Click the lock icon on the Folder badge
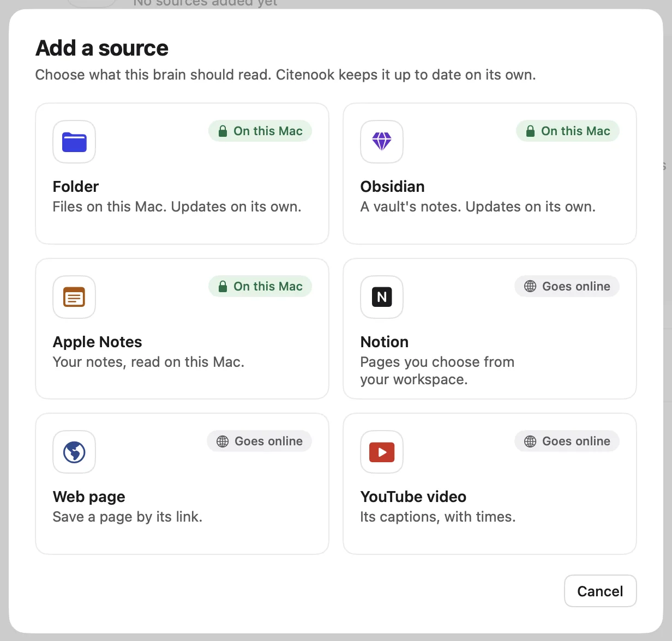672x641 pixels. 223,131
